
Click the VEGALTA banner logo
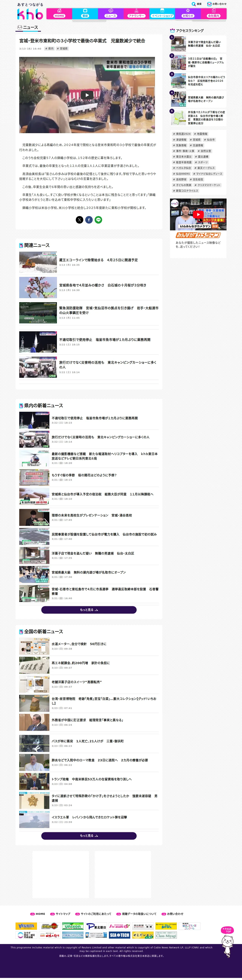click(x=26, y=926)
